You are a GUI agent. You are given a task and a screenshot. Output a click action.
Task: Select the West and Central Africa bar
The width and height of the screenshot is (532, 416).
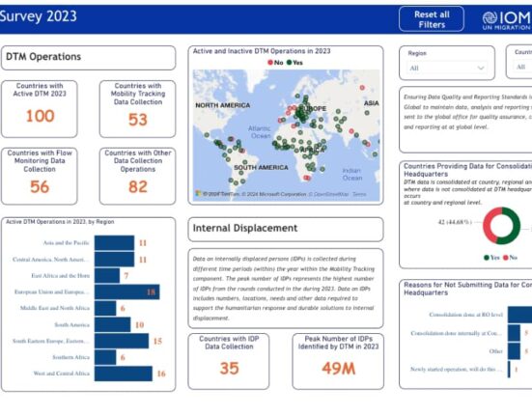124,374
